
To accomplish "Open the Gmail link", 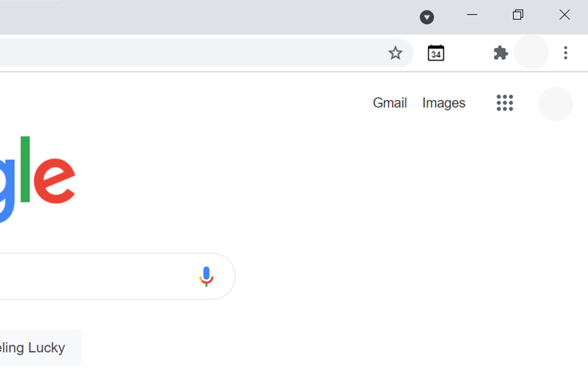I will point(390,103).
